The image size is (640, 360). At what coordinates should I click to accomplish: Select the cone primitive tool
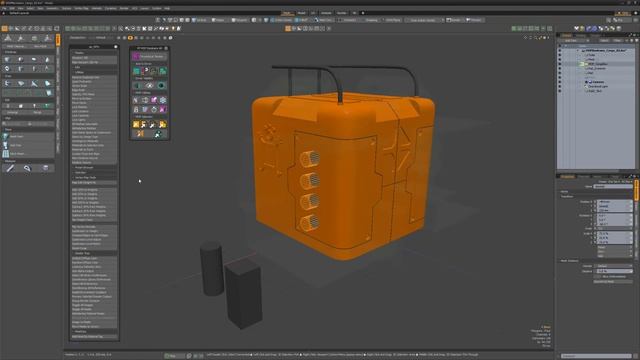[x=47, y=60]
